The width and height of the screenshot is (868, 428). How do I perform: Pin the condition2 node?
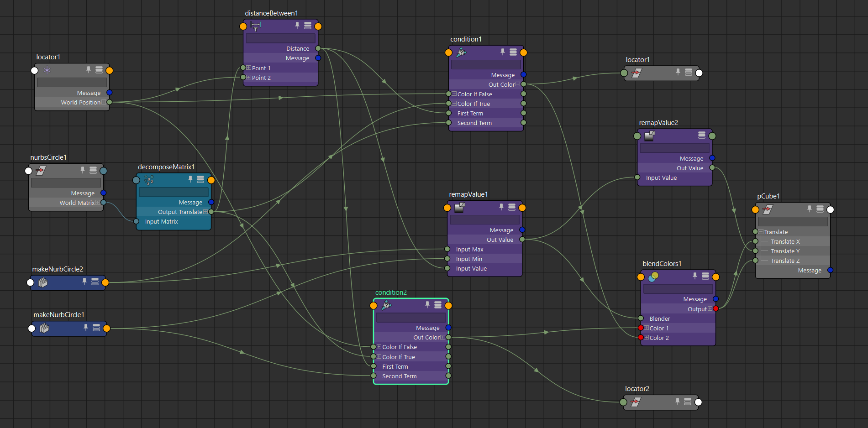pyautogui.click(x=427, y=304)
